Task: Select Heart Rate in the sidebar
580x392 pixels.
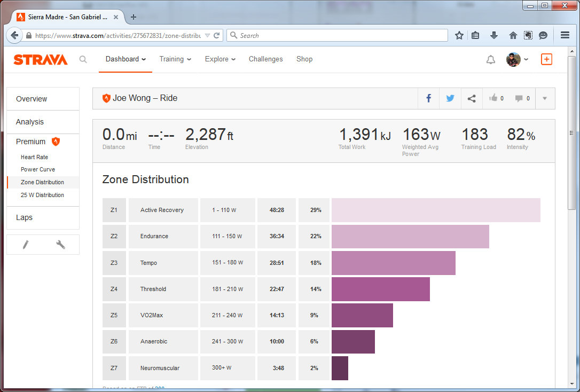Action: point(34,157)
